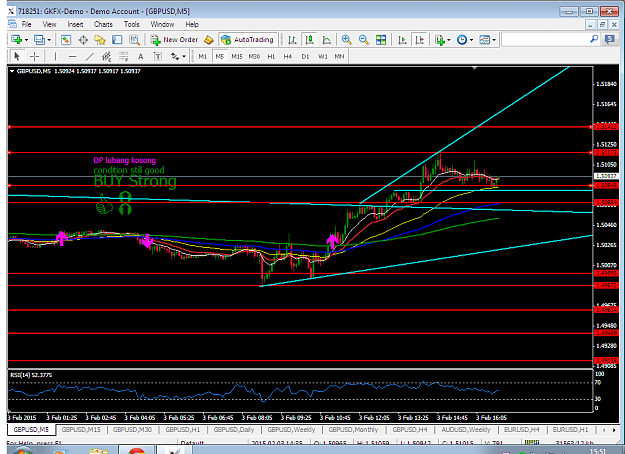Viewport: 625px width, 454px height.
Task: Toggle chart shift
Action: [419, 40]
